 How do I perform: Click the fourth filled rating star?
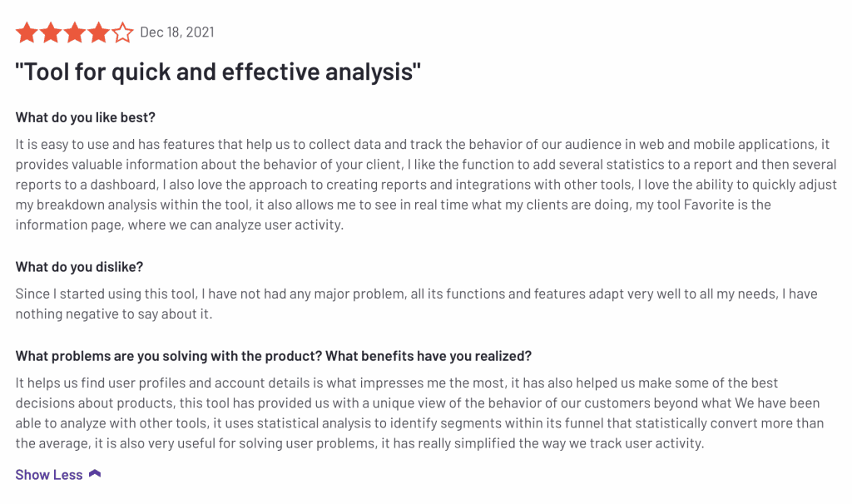tap(98, 32)
